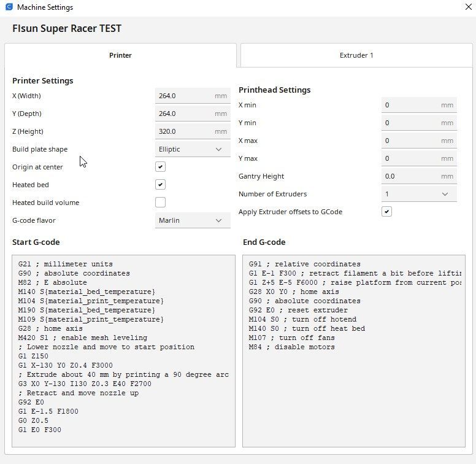Edit the Z (Height) value field
Image resolution: width=476 pixels, height=464 pixels.
click(184, 131)
